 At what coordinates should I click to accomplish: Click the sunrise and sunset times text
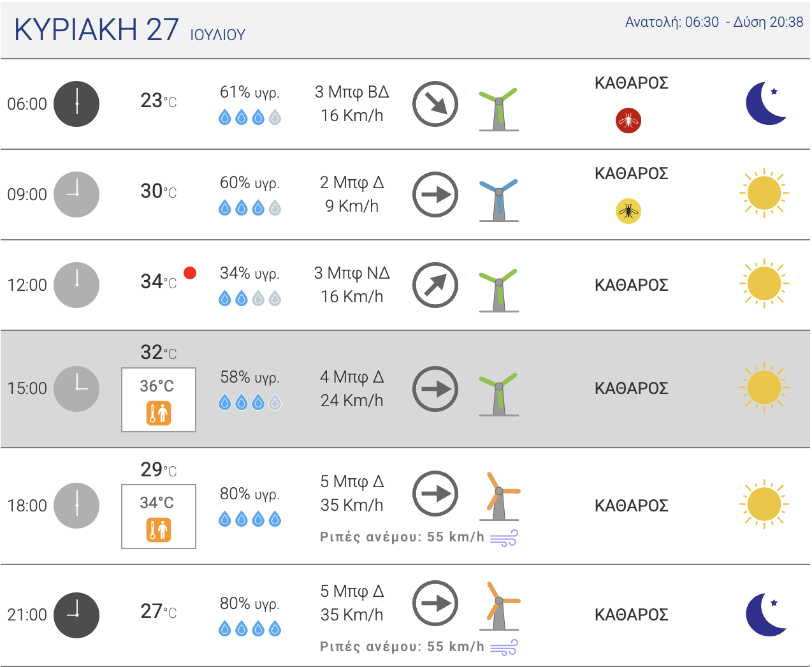(x=714, y=22)
